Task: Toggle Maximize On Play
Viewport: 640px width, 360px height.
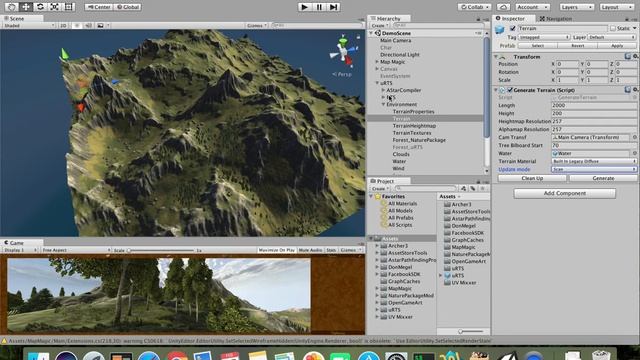Action: pyautogui.click(x=276, y=250)
